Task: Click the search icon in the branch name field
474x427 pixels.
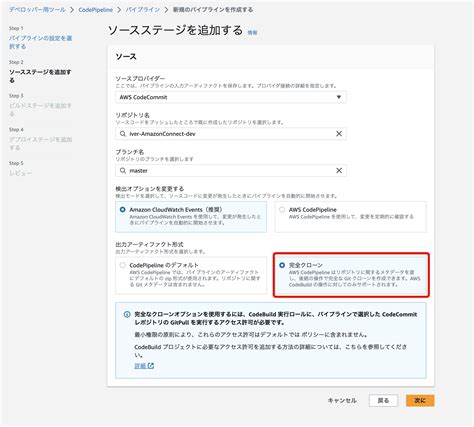Action: (123, 171)
